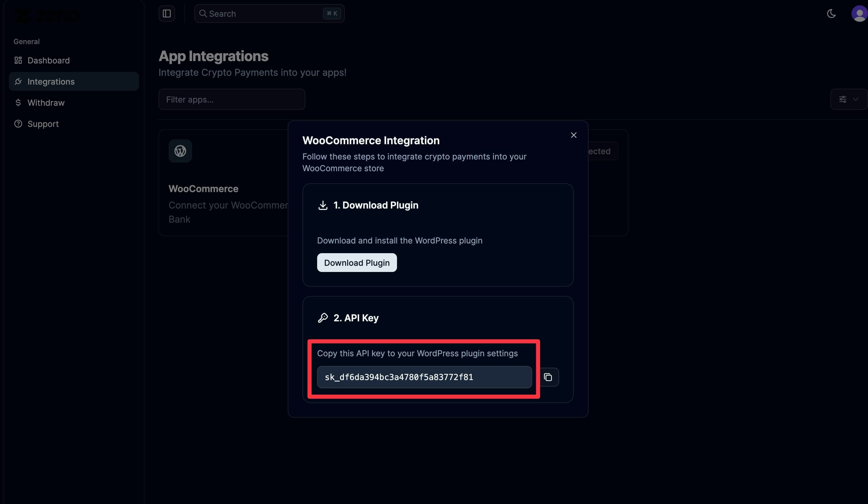Image resolution: width=868 pixels, height=504 pixels.
Task: Select the Dashboard icon in the sidebar
Action: [x=18, y=60]
